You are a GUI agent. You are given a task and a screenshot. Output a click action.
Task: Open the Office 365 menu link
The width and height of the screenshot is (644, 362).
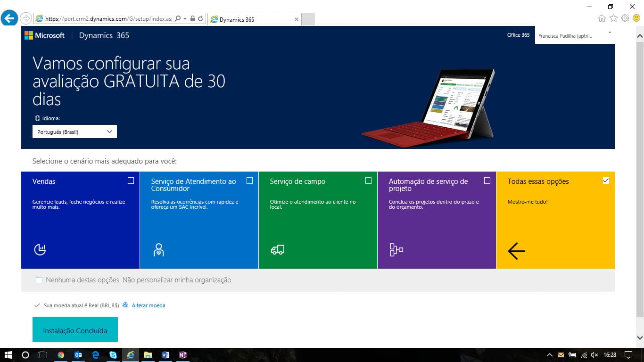click(518, 35)
